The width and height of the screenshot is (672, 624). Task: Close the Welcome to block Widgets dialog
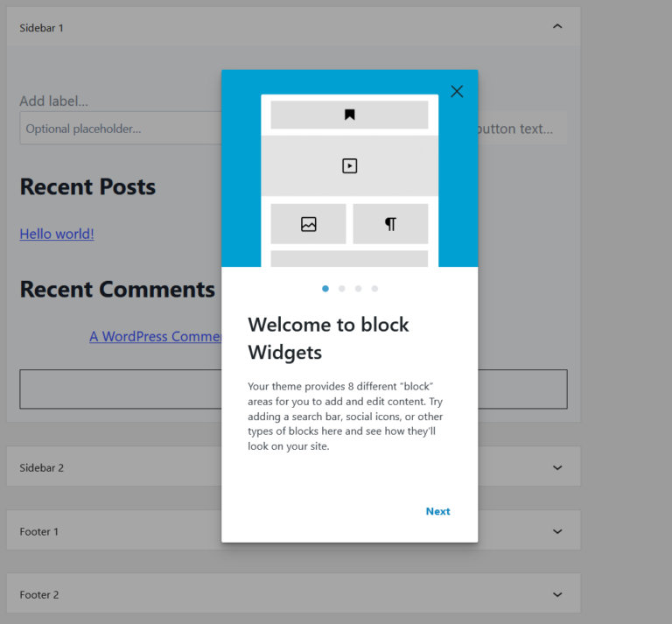[457, 91]
